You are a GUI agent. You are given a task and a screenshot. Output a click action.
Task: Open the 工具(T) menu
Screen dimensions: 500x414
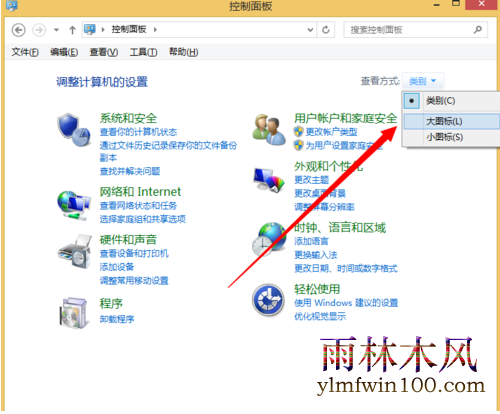(x=143, y=52)
